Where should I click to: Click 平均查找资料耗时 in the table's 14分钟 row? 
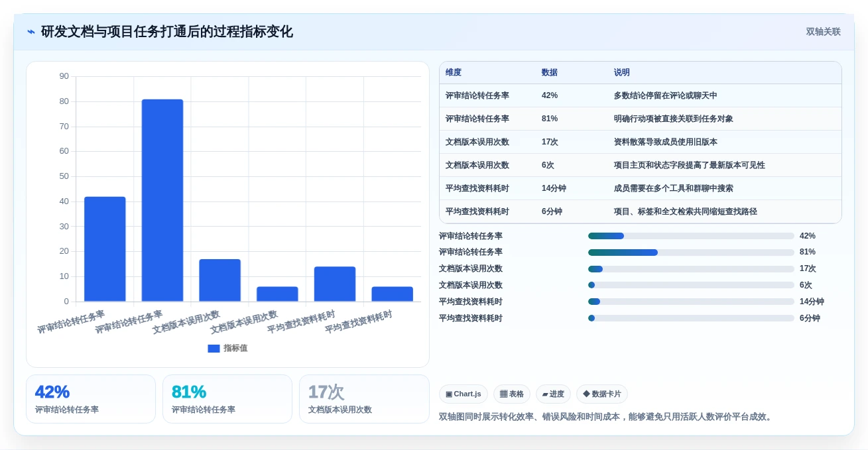[477, 188]
